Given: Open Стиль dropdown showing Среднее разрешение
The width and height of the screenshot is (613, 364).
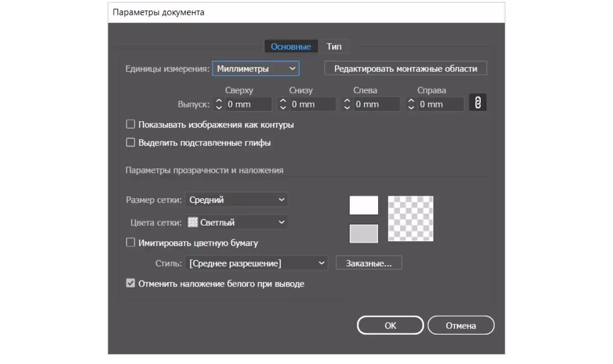Looking at the screenshot, I should coord(256,263).
